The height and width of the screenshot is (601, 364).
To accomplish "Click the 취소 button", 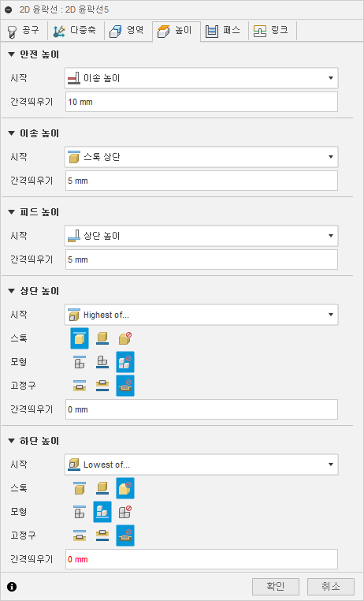I will [x=331, y=587].
